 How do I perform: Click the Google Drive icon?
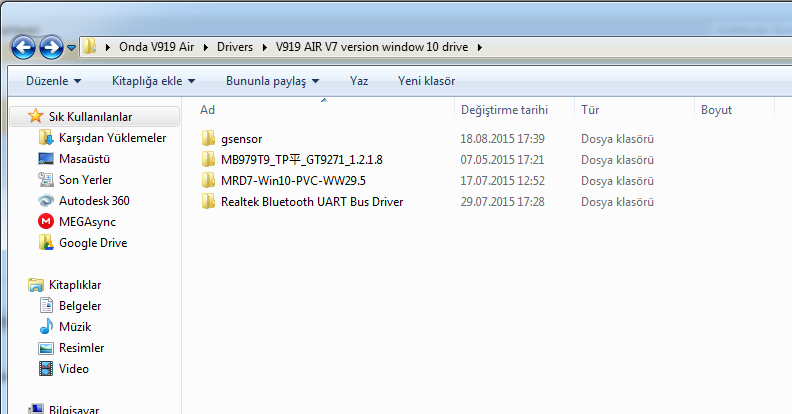[x=46, y=242]
